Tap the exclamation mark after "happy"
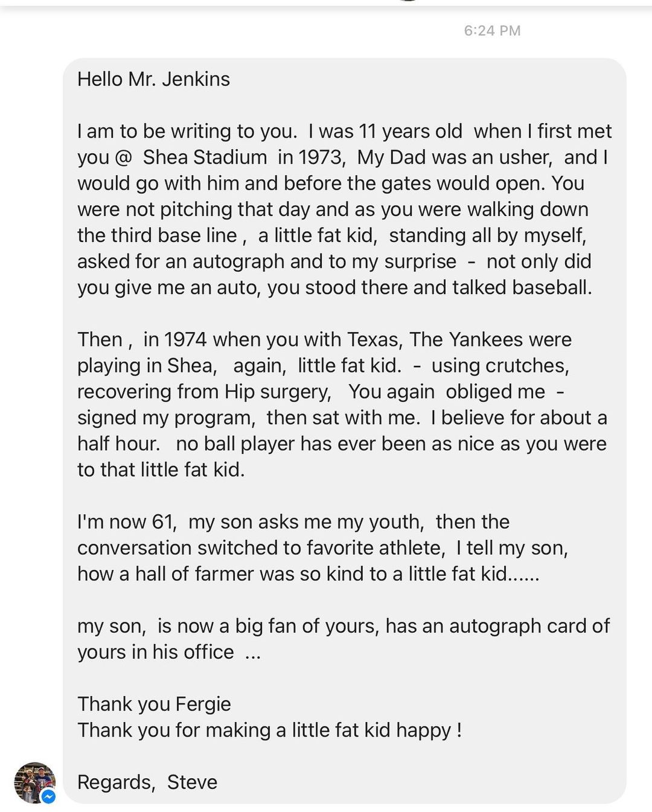 pos(459,730)
